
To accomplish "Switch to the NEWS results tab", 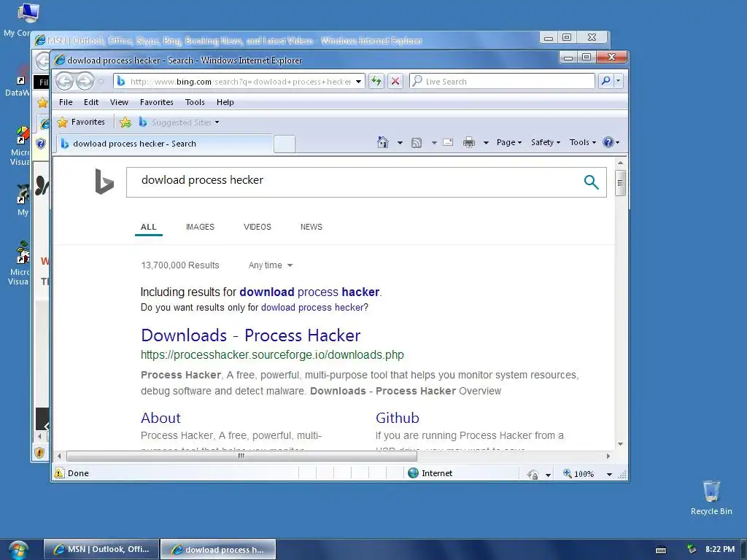I will [x=311, y=227].
